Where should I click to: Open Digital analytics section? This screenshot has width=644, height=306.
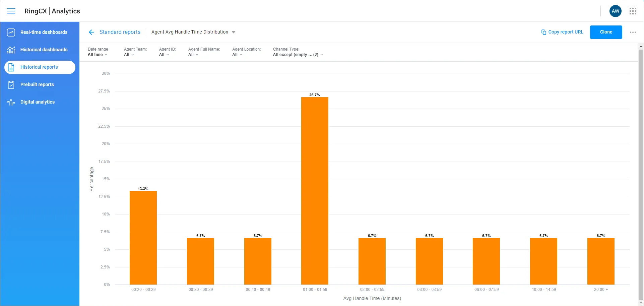[x=37, y=102]
